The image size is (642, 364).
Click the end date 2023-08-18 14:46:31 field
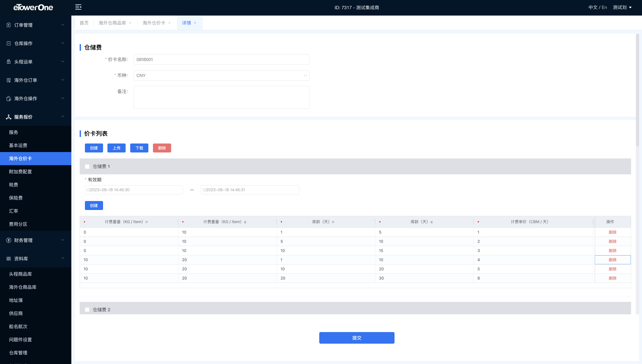click(250, 190)
